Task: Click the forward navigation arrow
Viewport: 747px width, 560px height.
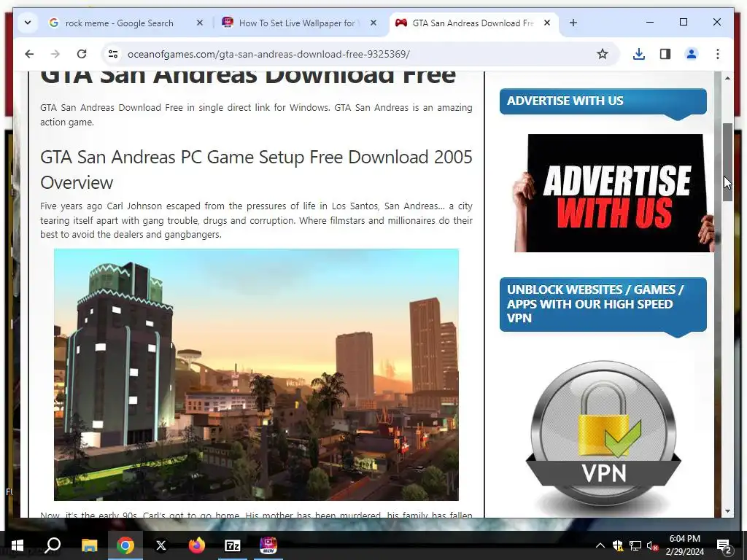Action: tap(55, 54)
